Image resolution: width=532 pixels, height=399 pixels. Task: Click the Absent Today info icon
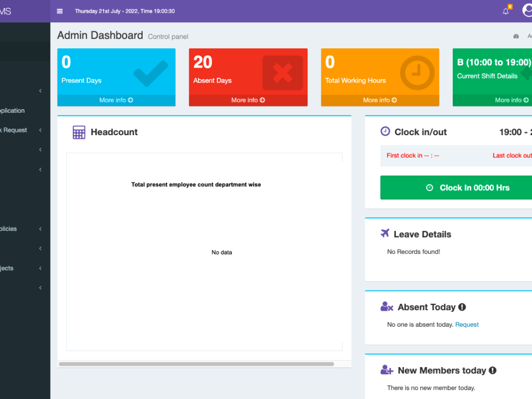462,307
